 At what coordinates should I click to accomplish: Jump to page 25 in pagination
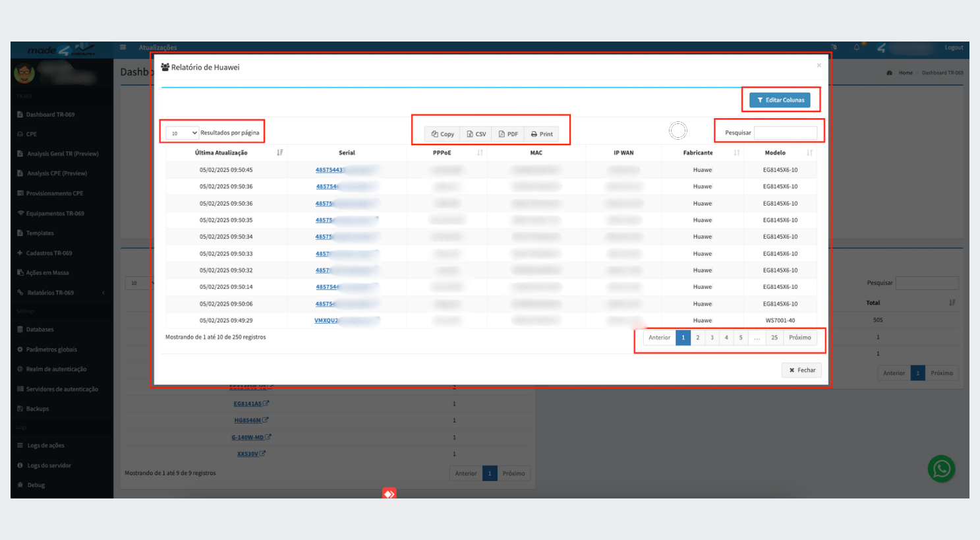click(774, 338)
